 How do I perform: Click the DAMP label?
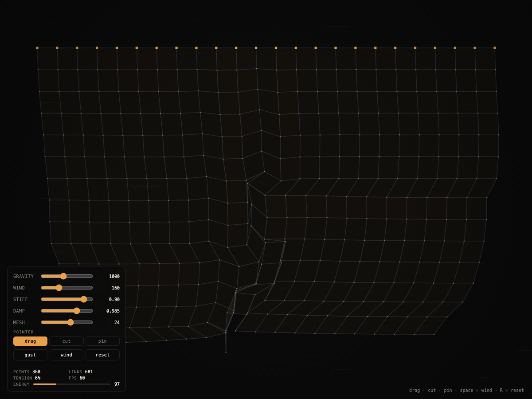tap(19, 311)
